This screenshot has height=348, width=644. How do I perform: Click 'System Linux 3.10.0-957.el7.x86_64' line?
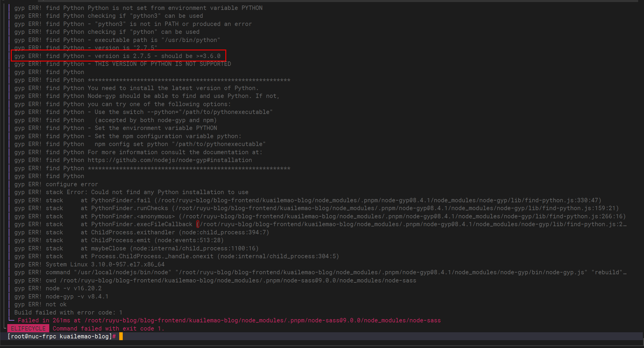point(90,264)
